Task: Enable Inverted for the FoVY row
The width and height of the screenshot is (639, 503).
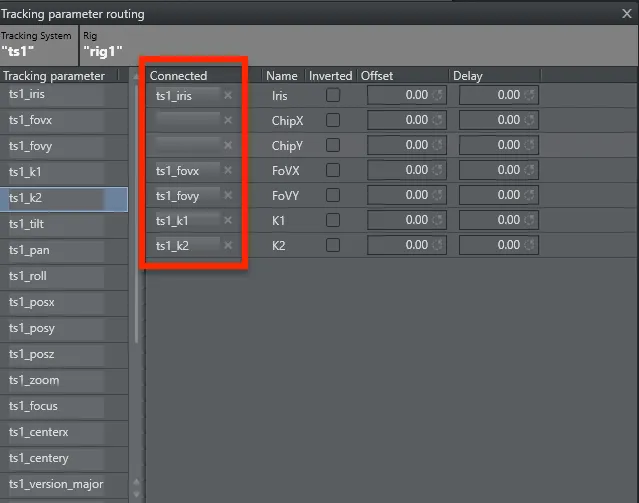Action: coord(333,195)
